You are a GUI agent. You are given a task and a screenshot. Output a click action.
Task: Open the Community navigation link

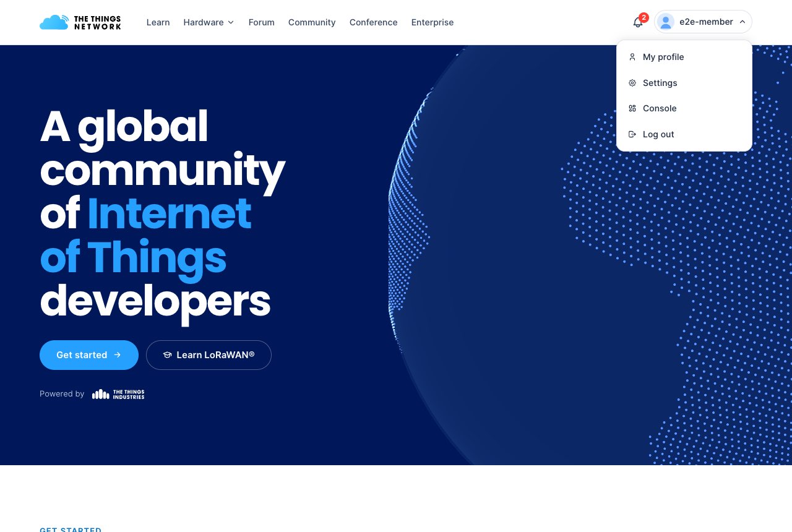pyautogui.click(x=312, y=22)
